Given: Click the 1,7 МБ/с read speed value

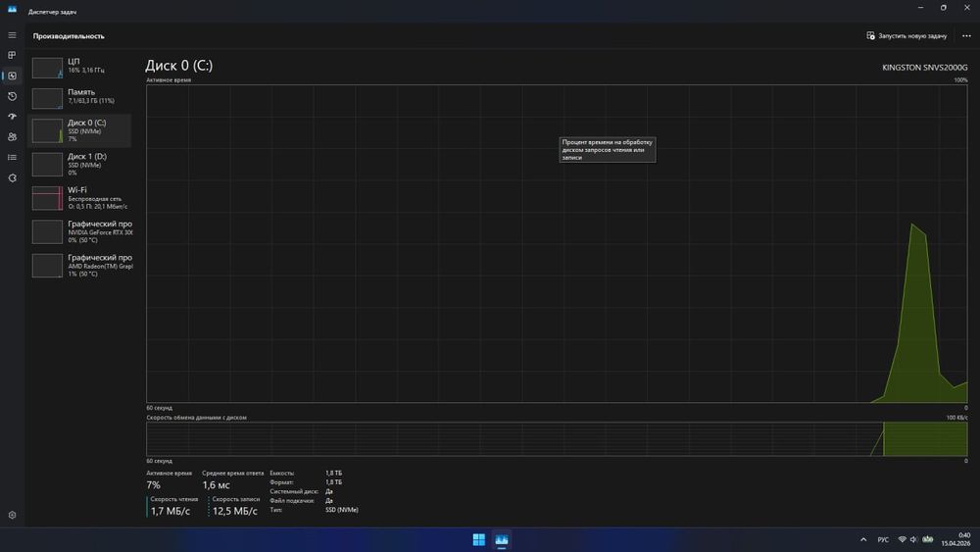Looking at the screenshot, I should [x=170, y=511].
